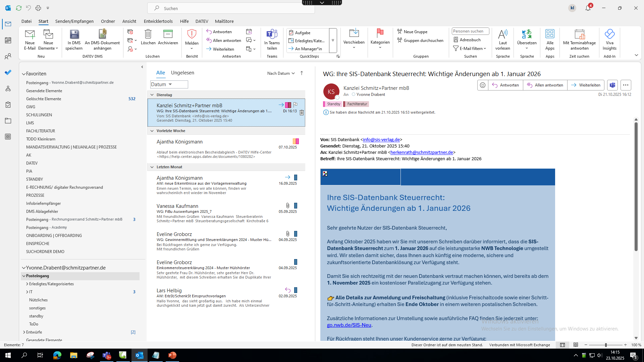Open Viva Insights add-in
This screenshot has width=644, height=362.
point(609,40)
